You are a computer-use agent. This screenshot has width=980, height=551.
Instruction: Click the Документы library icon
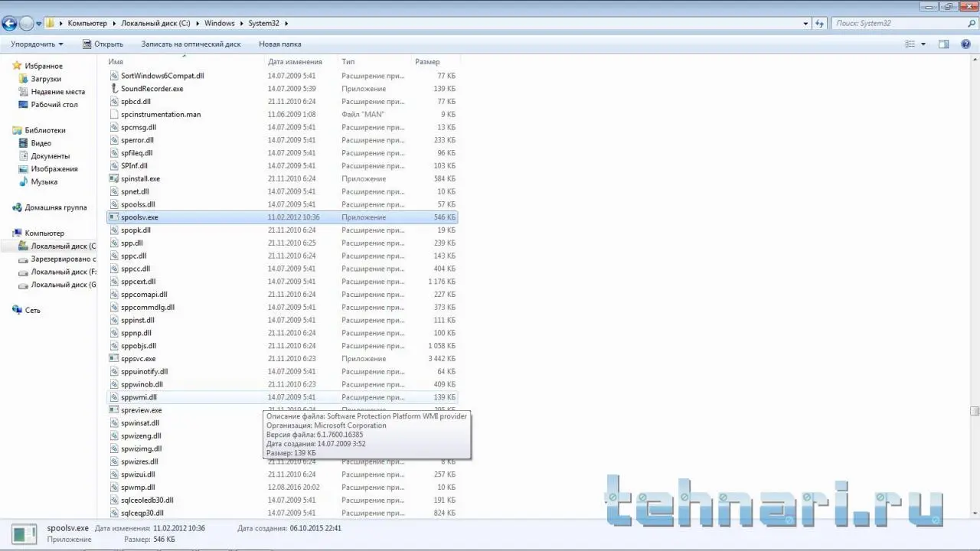pos(24,156)
